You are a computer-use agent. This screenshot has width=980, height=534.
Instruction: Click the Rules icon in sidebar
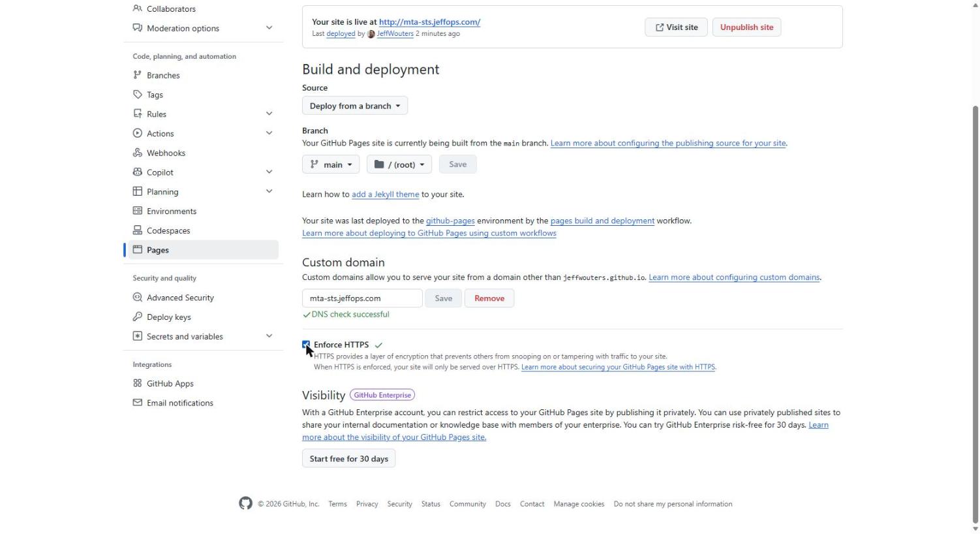coord(137,114)
